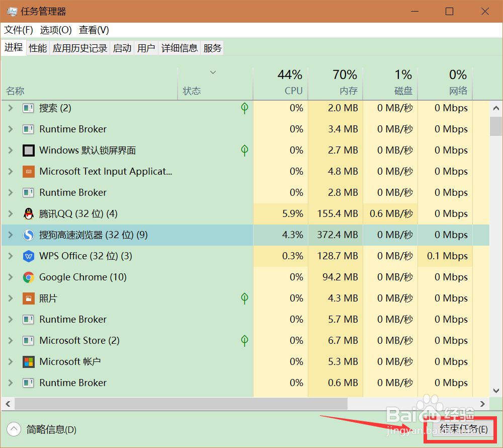This screenshot has height=448, width=503.
Task: Expand the Microsoft Store (2) group
Action: pos(11,340)
